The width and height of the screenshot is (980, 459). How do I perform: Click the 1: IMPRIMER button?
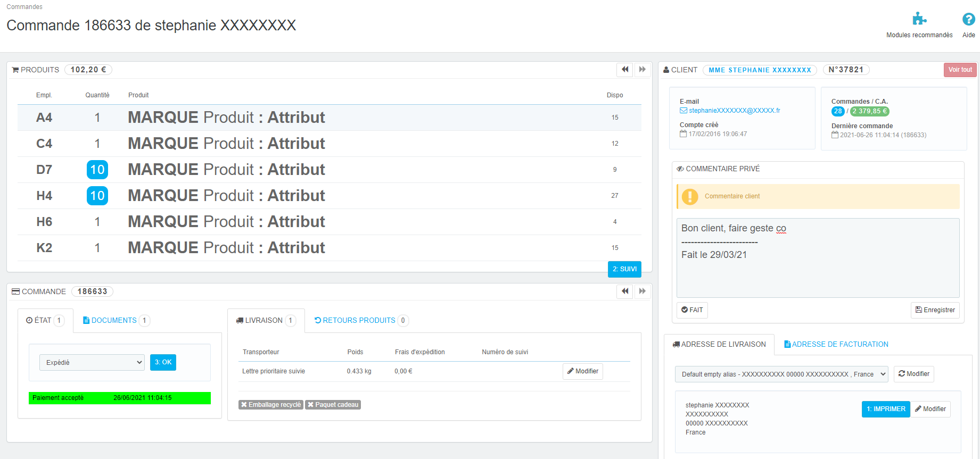[886, 409]
